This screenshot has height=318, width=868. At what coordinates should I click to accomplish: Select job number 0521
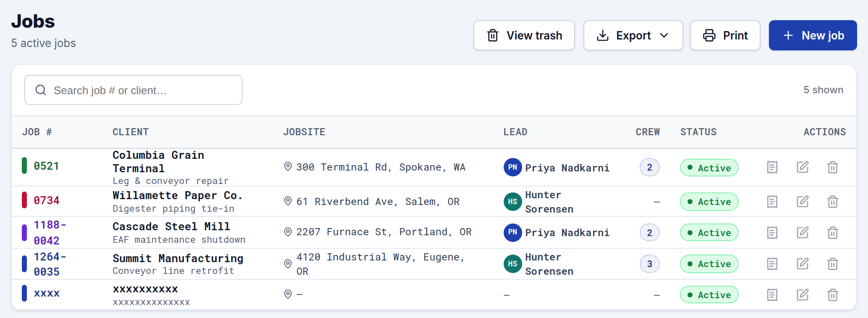47,166
